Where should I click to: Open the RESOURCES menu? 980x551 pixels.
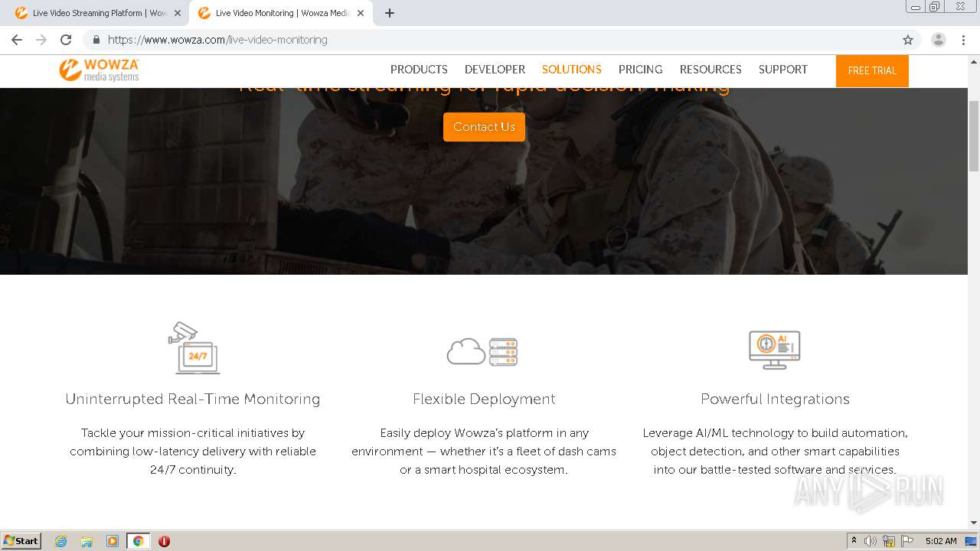point(710,70)
